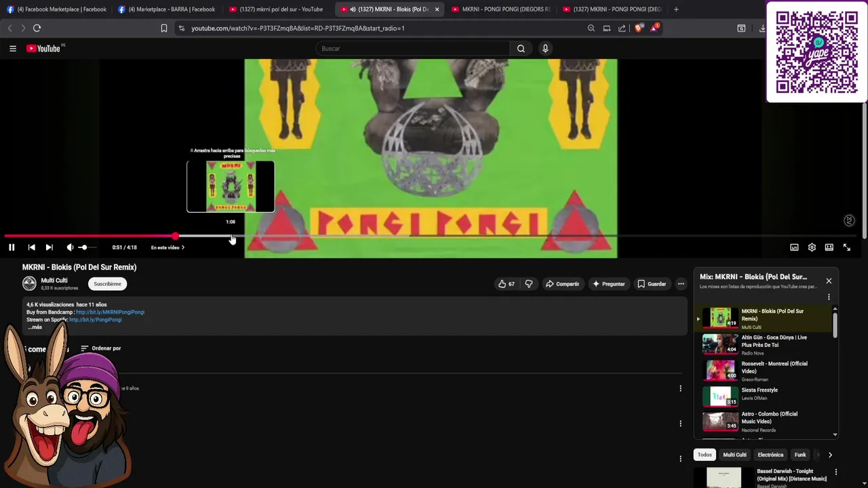Play Astro - Colombo from the mix
Image resolution: width=868 pixels, height=488 pixels.
(x=763, y=421)
